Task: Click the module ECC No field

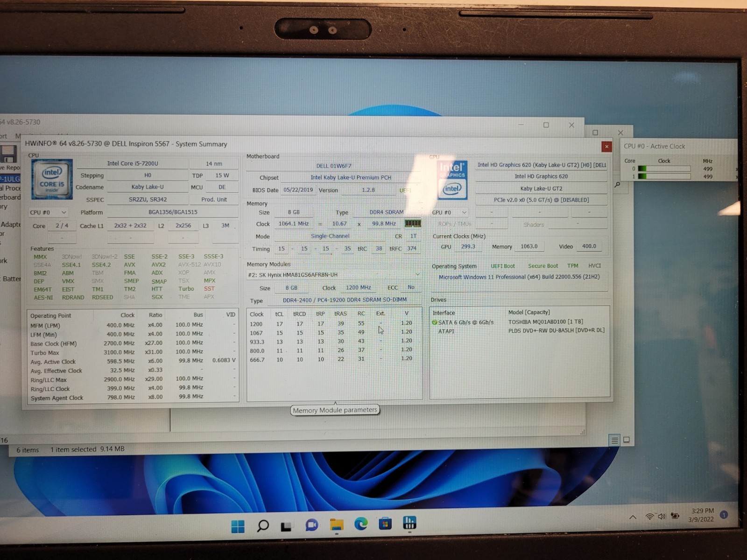Action: click(411, 287)
